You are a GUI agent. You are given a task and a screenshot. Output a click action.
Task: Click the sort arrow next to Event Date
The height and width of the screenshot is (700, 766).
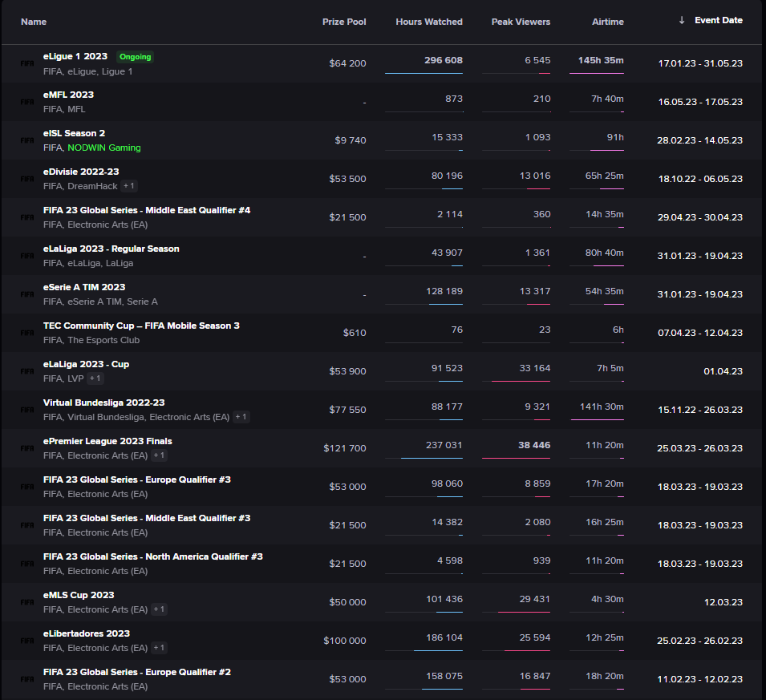682,20
